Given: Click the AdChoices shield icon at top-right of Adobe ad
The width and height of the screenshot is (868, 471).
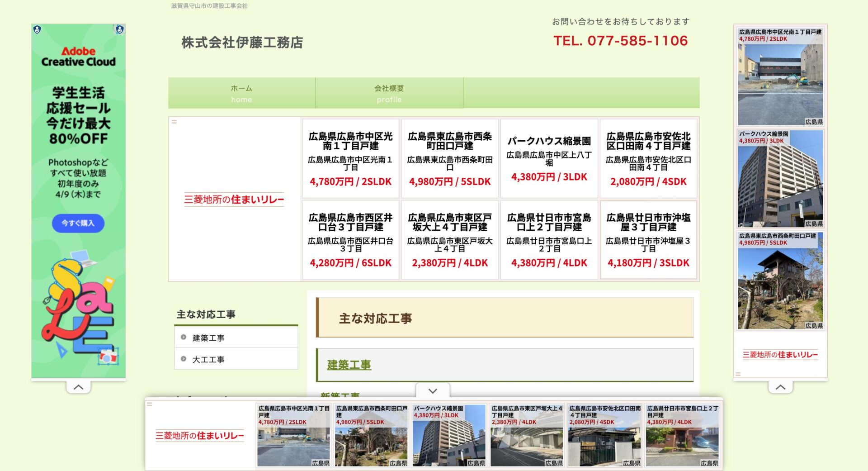Looking at the screenshot, I should [119, 30].
